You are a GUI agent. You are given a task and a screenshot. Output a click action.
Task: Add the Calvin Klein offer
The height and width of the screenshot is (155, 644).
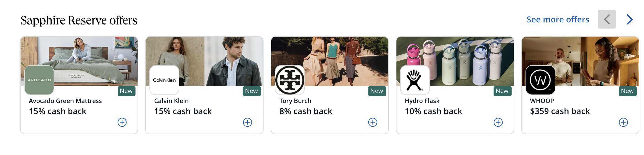(247, 122)
